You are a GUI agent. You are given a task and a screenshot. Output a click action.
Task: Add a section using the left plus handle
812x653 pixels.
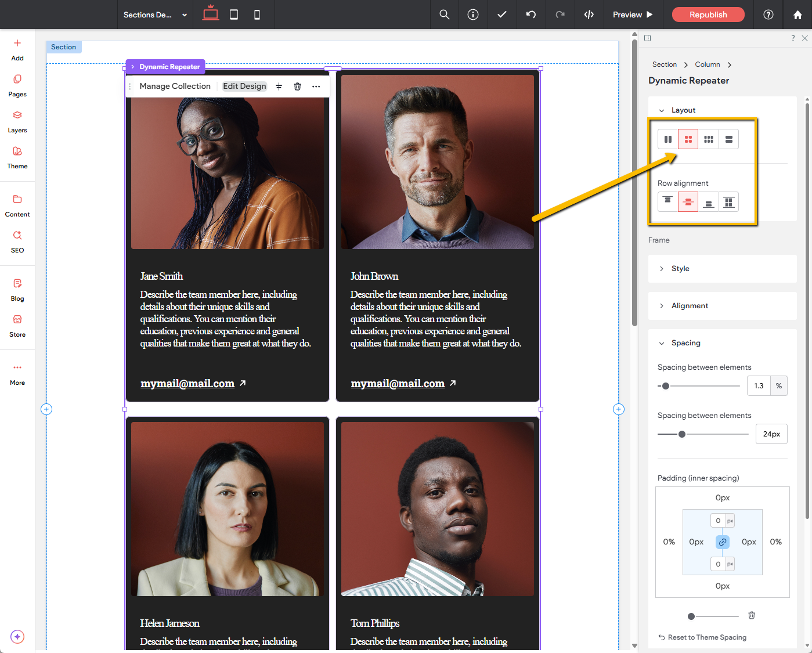(46, 409)
